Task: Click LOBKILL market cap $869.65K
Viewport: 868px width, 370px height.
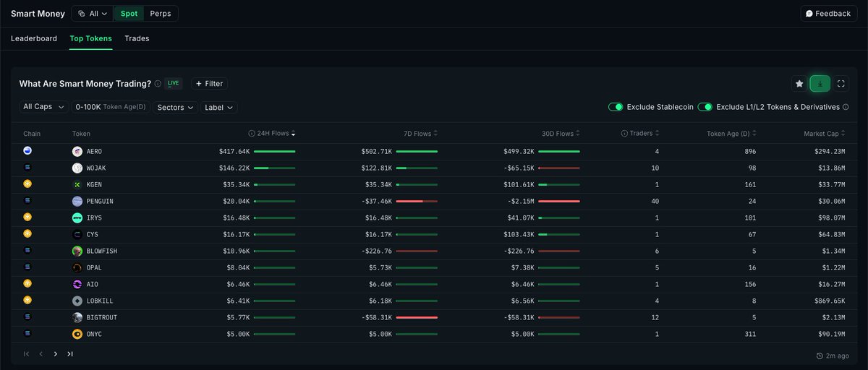Action: [830, 301]
